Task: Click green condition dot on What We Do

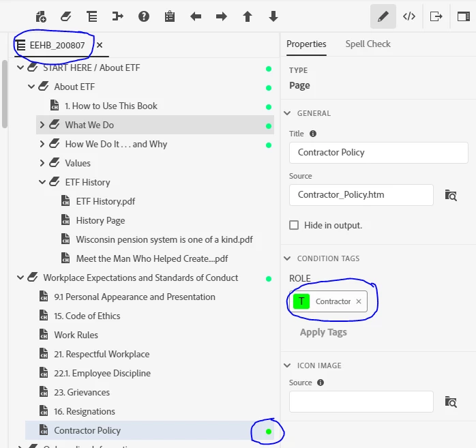Action: coord(269,126)
